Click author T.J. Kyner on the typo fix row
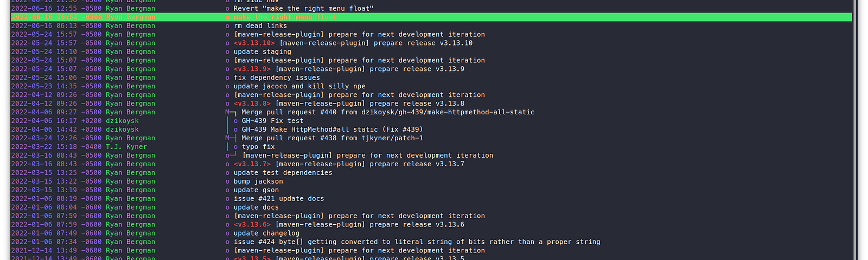 click(x=126, y=147)
